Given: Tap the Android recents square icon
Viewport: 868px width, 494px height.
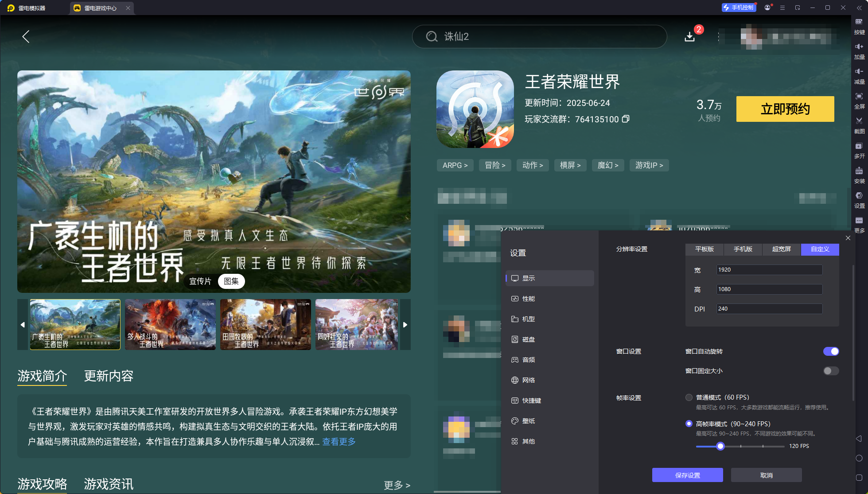Looking at the screenshot, I should [x=859, y=478].
